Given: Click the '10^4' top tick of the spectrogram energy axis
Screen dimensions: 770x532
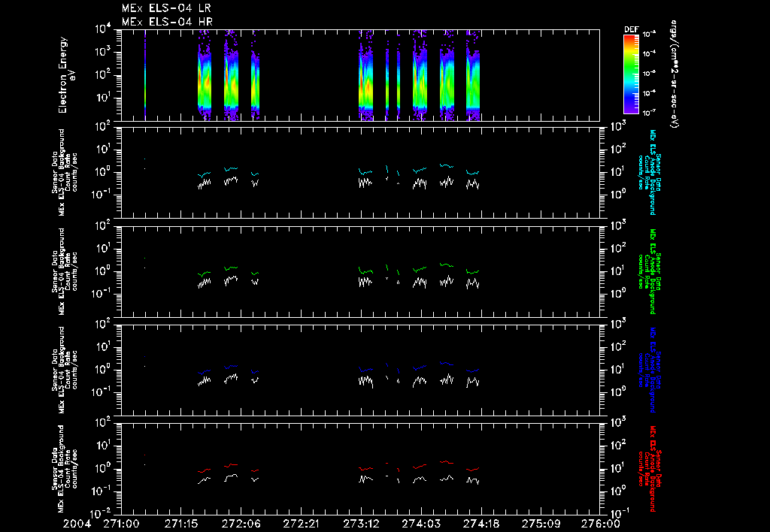Looking at the screenshot, I should pyautogui.click(x=104, y=30).
